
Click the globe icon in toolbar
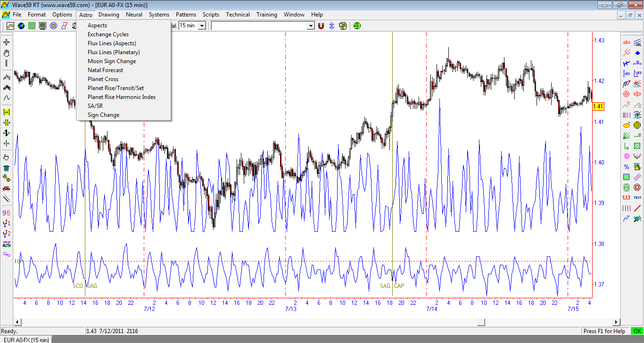click(x=21, y=26)
